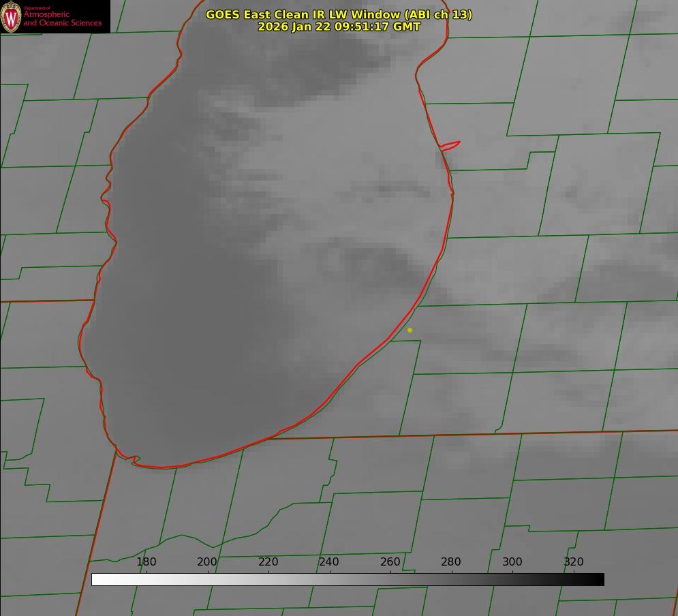This screenshot has width=678, height=616.
Task: Click the colorbar label '300'
Action: 512,561
